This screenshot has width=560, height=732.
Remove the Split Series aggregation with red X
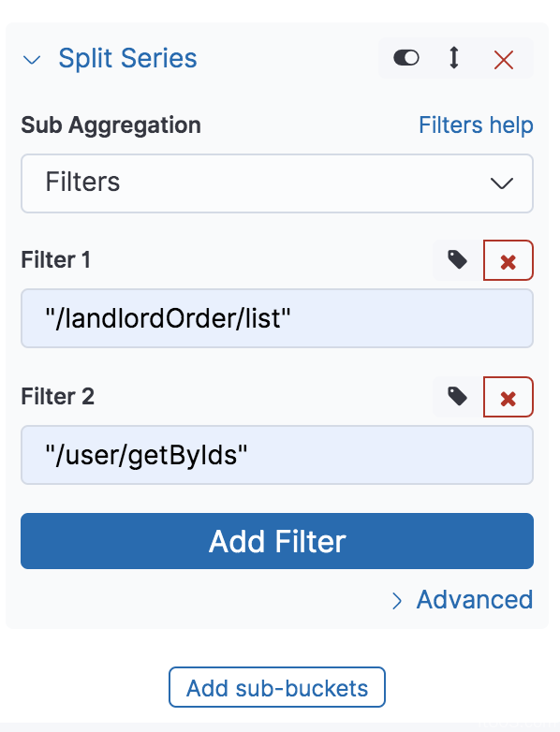pyautogui.click(x=504, y=60)
